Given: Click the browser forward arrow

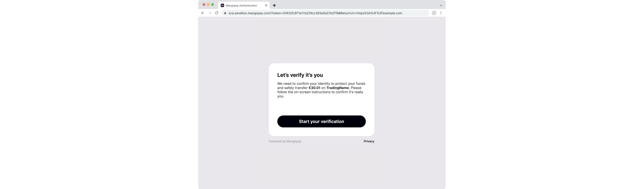Looking at the screenshot, I should pyautogui.click(x=210, y=13).
